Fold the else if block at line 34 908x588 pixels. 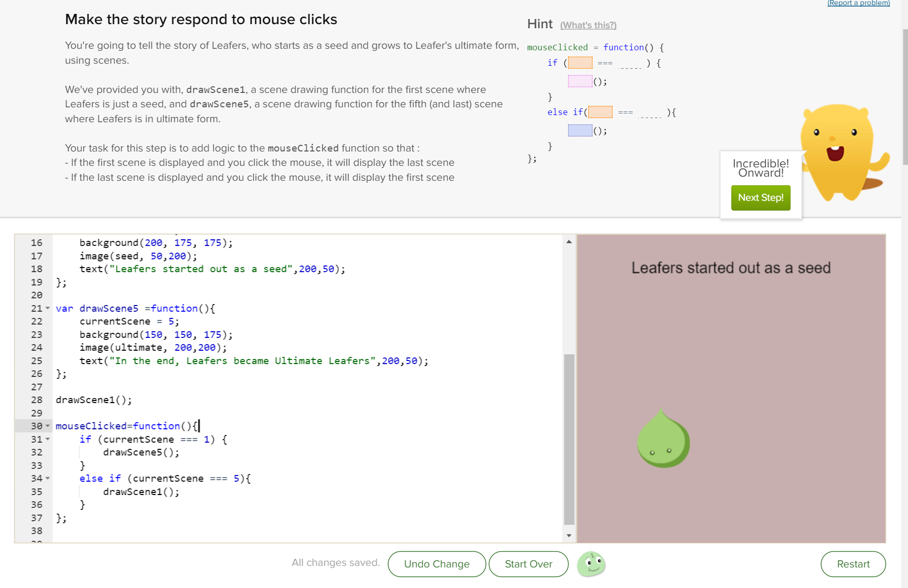(48, 479)
